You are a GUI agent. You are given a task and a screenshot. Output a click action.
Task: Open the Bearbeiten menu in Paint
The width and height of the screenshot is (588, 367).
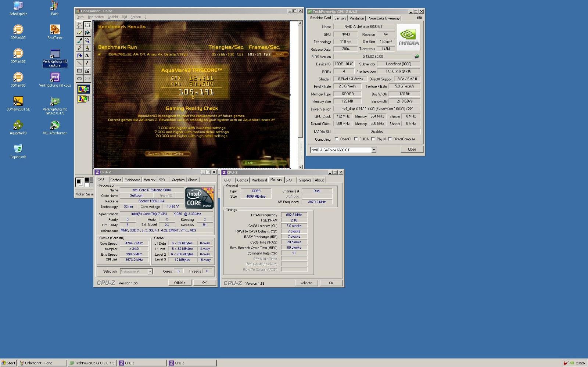point(96,17)
